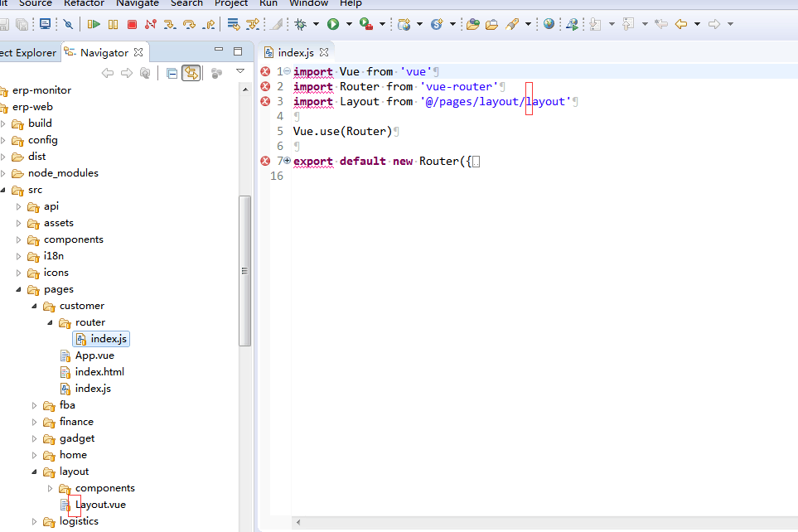Click the Run with red toolbox icon
This screenshot has height=532, width=798.
(366, 24)
